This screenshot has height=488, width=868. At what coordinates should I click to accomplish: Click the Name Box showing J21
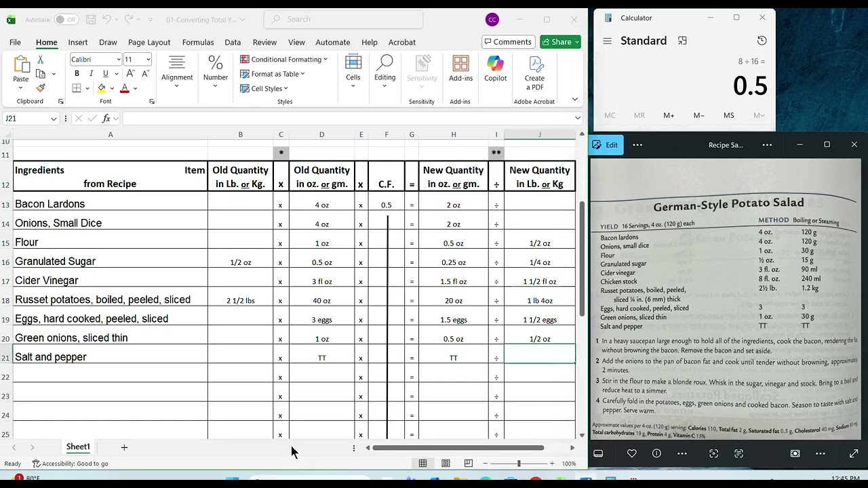coord(31,119)
